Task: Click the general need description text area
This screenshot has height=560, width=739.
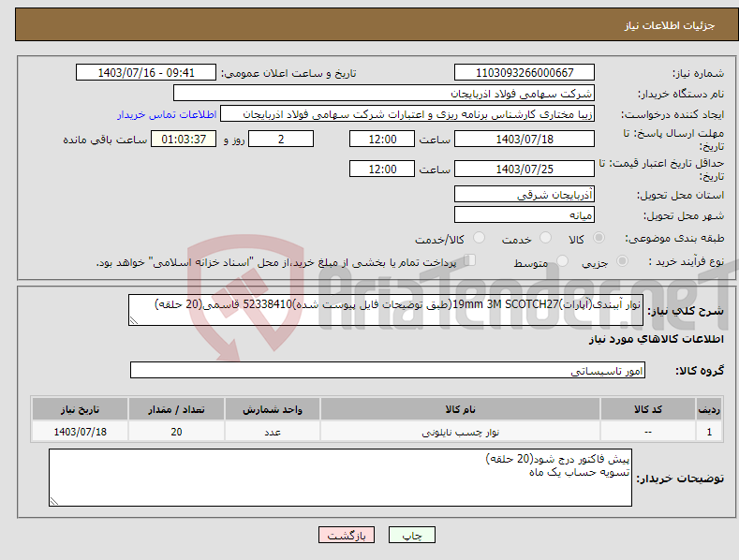Action: click(386, 310)
